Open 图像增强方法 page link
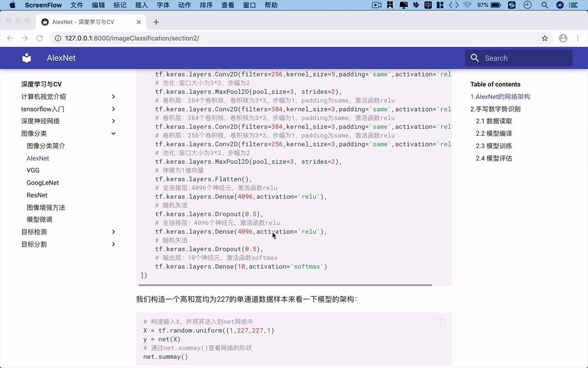Screen dimensions: 588x368 [46, 207]
